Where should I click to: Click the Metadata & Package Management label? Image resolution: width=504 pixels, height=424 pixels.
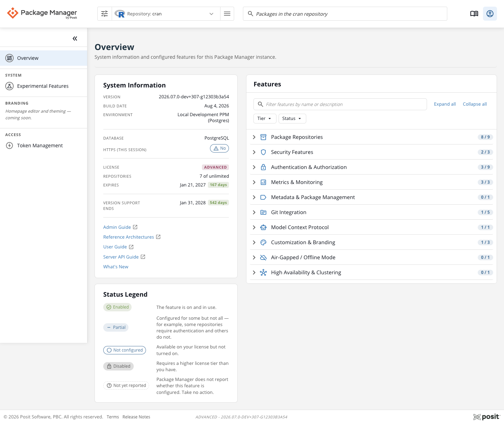tap(313, 197)
